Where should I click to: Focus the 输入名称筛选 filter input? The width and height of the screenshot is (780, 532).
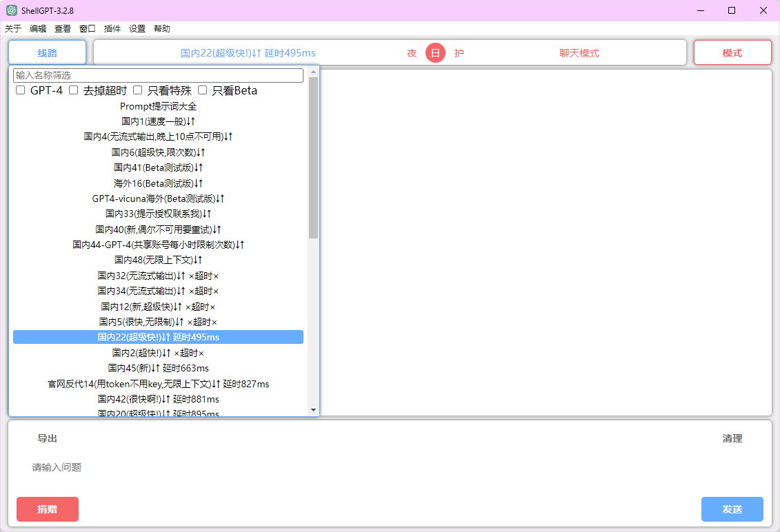click(x=158, y=75)
